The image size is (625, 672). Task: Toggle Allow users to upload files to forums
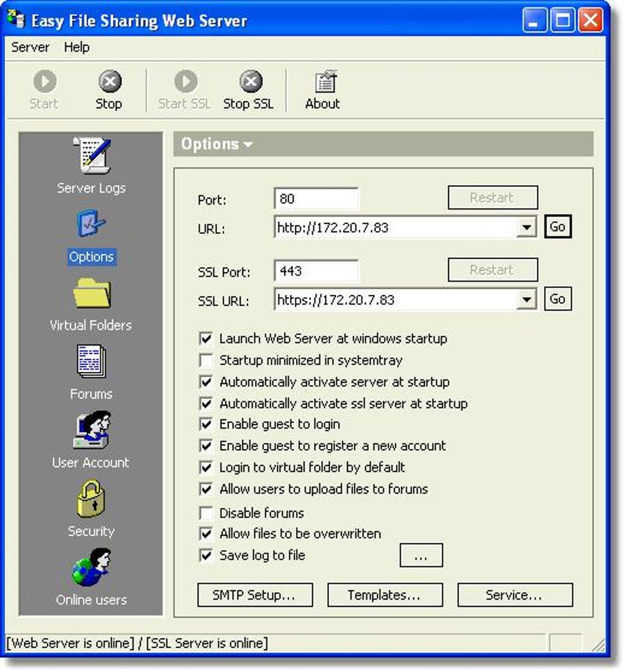(206, 489)
